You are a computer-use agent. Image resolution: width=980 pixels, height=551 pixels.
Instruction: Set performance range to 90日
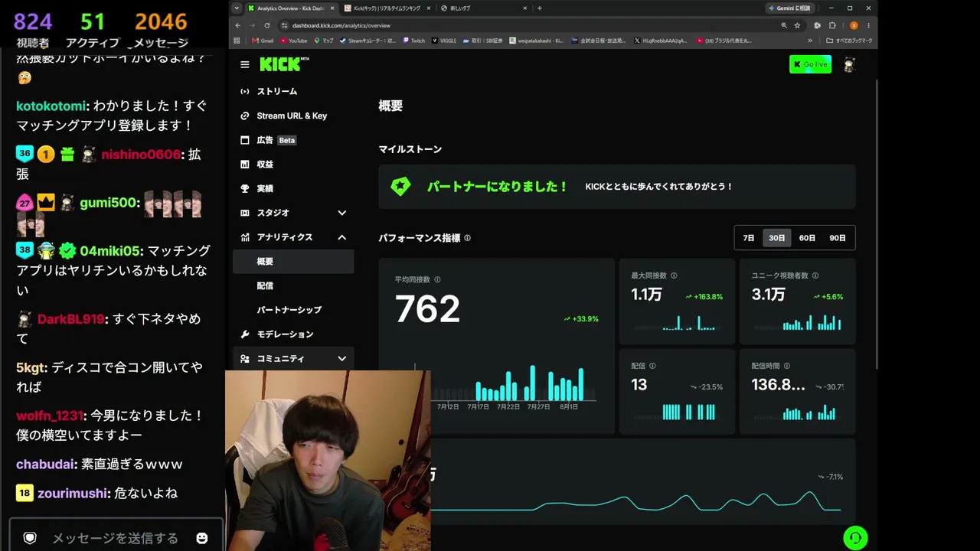838,238
